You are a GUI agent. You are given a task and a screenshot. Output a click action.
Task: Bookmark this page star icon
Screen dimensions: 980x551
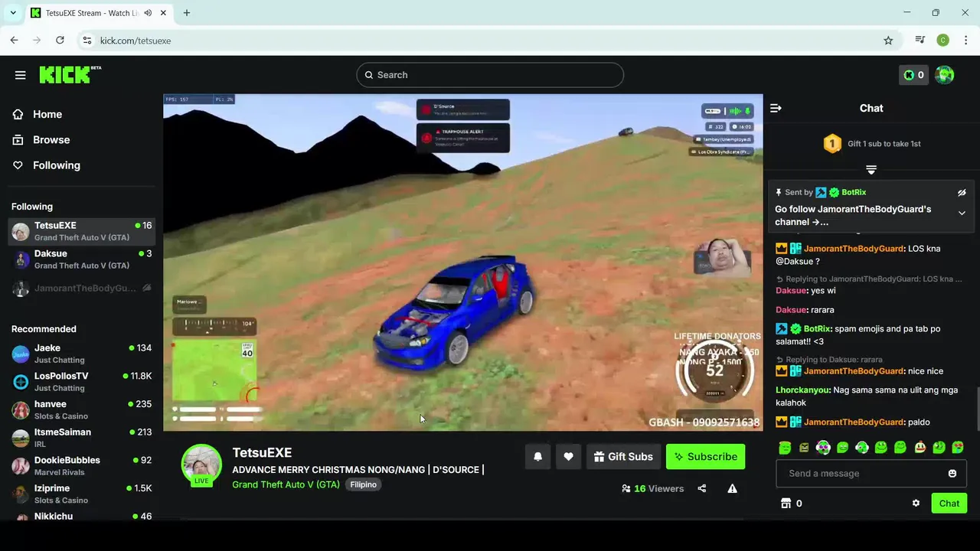[x=888, y=41]
